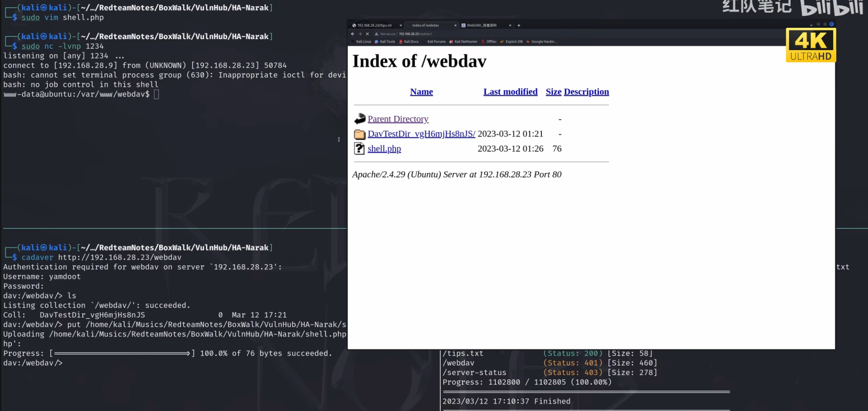868x411 pixels.
Task: Click the 'sudo vim shell.php' command
Action: point(63,18)
